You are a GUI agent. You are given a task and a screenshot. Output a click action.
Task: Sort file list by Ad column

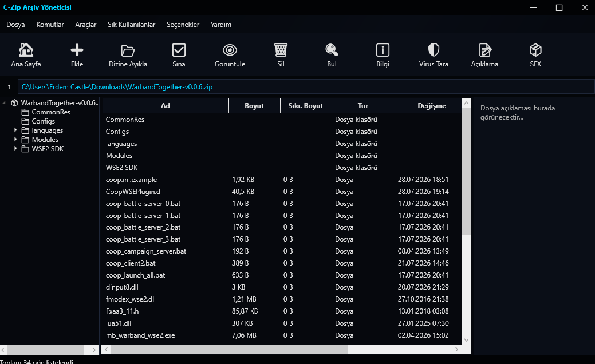click(166, 106)
